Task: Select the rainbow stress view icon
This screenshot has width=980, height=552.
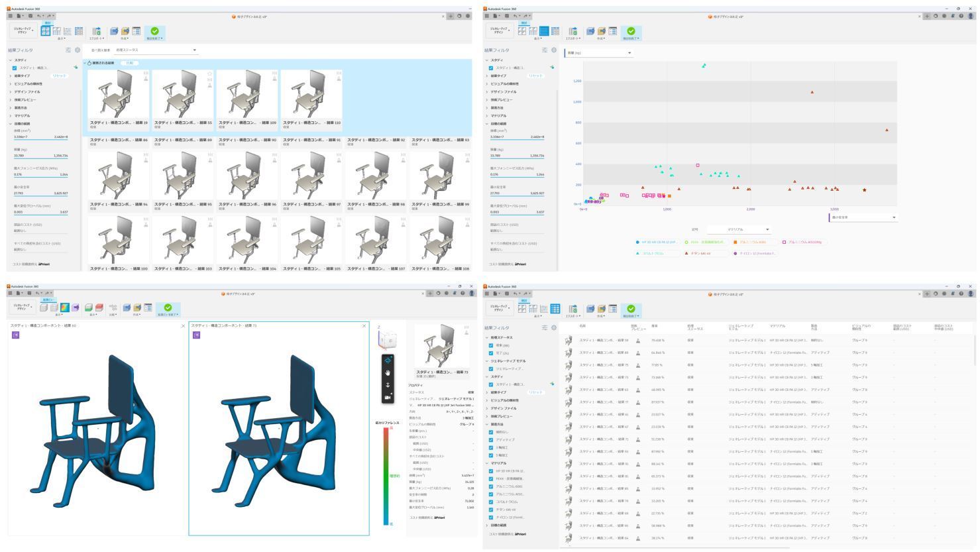Action: (x=64, y=307)
